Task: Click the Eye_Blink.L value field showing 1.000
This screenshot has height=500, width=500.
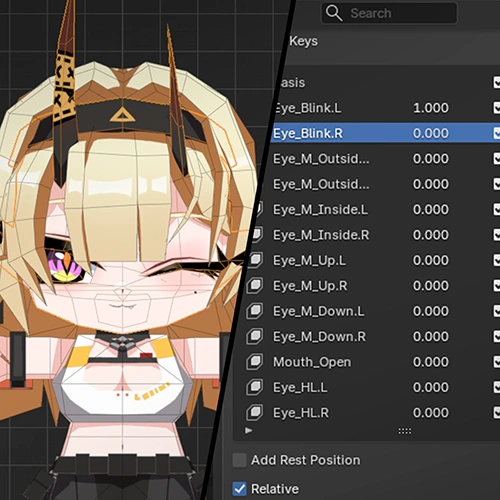Action: pyautogui.click(x=431, y=108)
